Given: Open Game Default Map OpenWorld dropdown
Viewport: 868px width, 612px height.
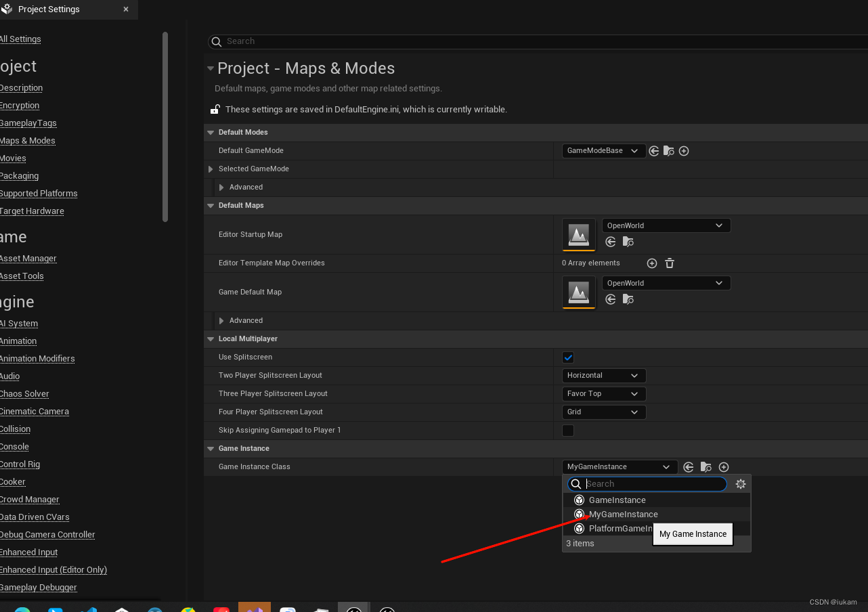Looking at the screenshot, I should click(666, 283).
